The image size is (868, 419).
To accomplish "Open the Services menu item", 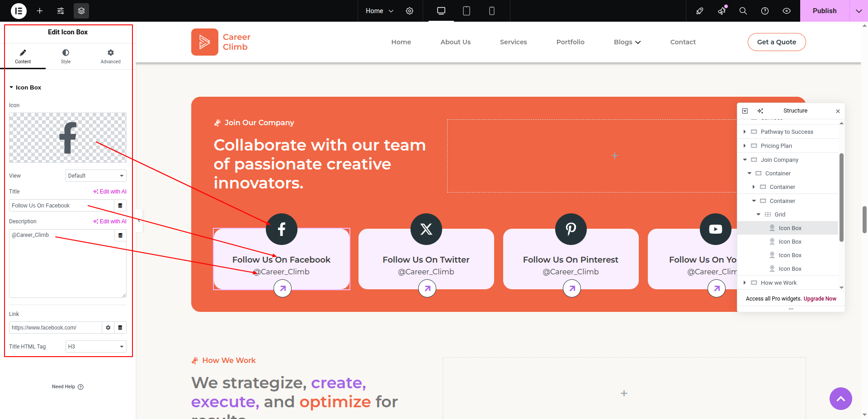I will [x=513, y=42].
